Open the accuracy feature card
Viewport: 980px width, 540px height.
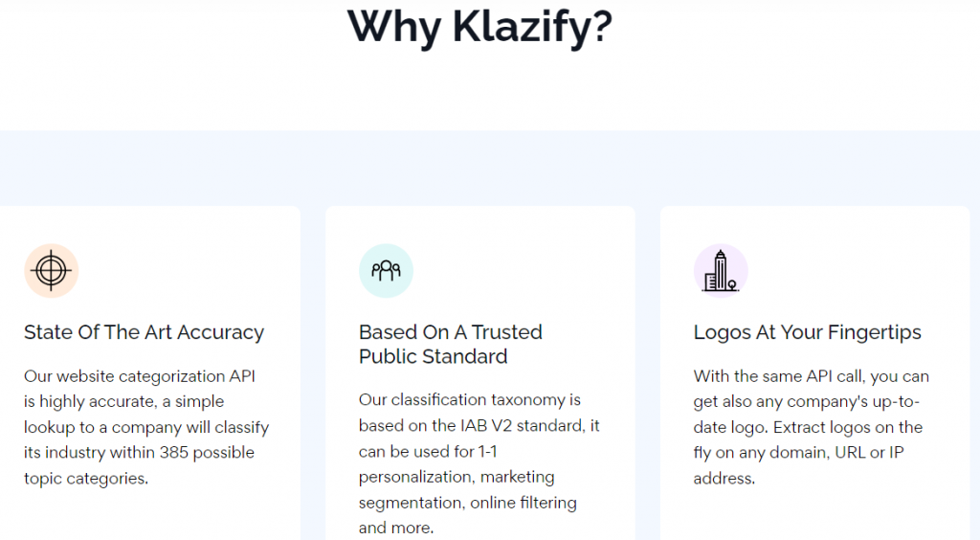[150, 373]
